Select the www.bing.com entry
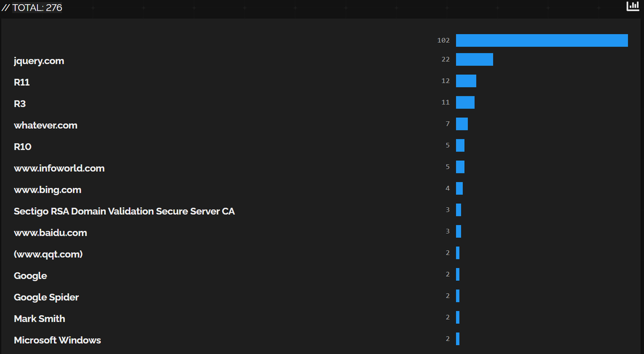 point(48,189)
